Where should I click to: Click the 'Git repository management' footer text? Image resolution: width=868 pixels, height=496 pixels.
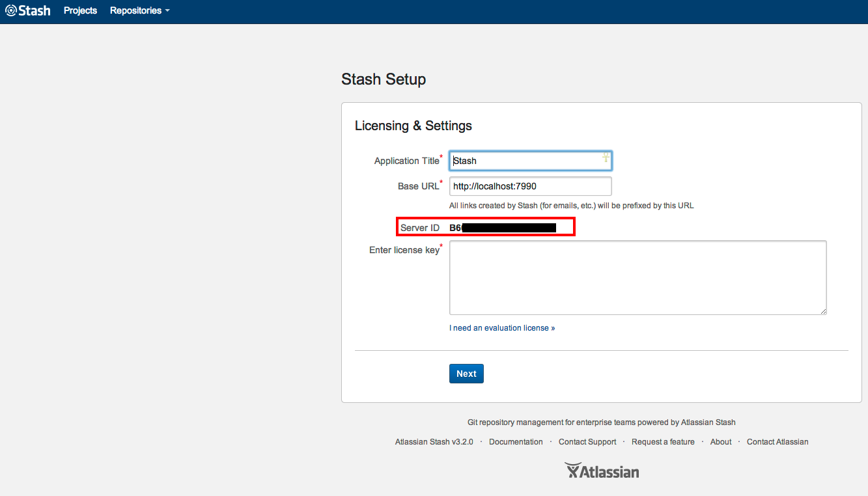point(602,422)
